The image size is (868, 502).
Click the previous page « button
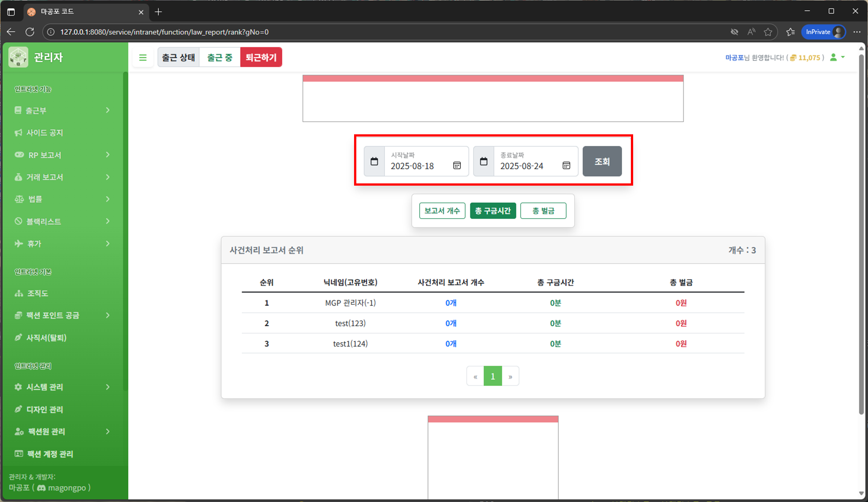[x=476, y=376]
